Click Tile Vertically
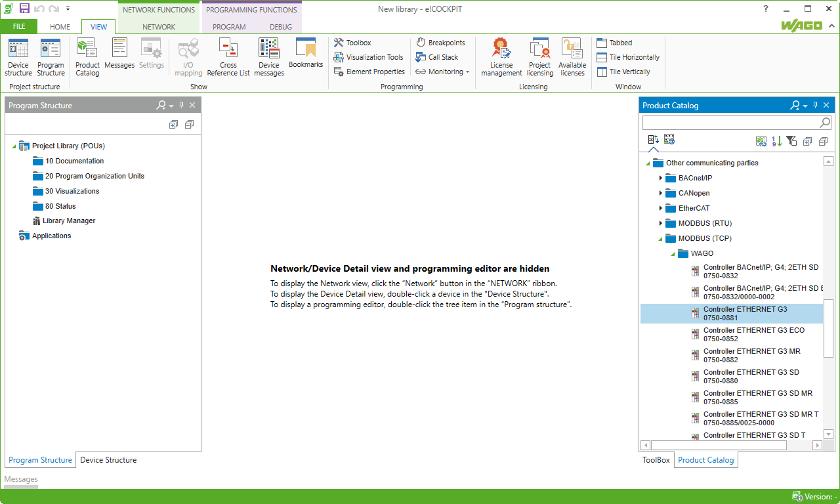 click(623, 72)
